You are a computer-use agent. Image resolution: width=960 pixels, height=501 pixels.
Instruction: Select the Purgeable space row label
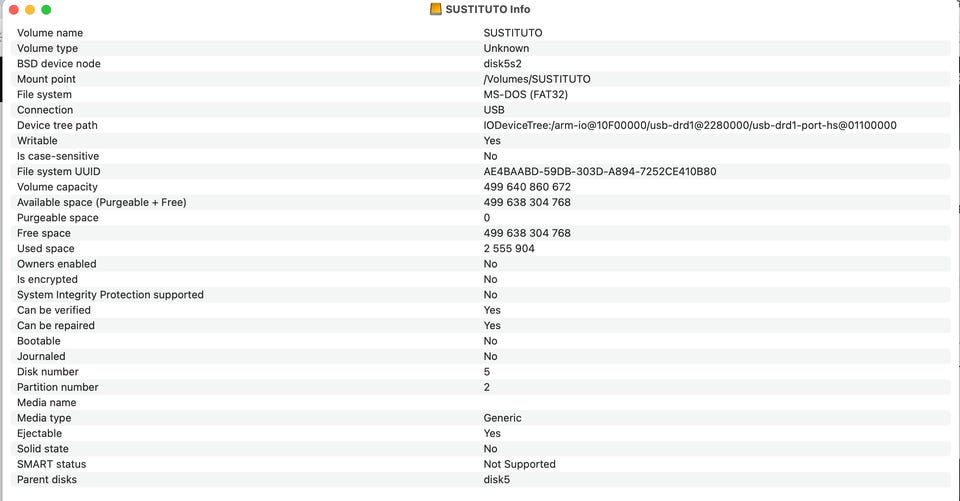pos(58,218)
